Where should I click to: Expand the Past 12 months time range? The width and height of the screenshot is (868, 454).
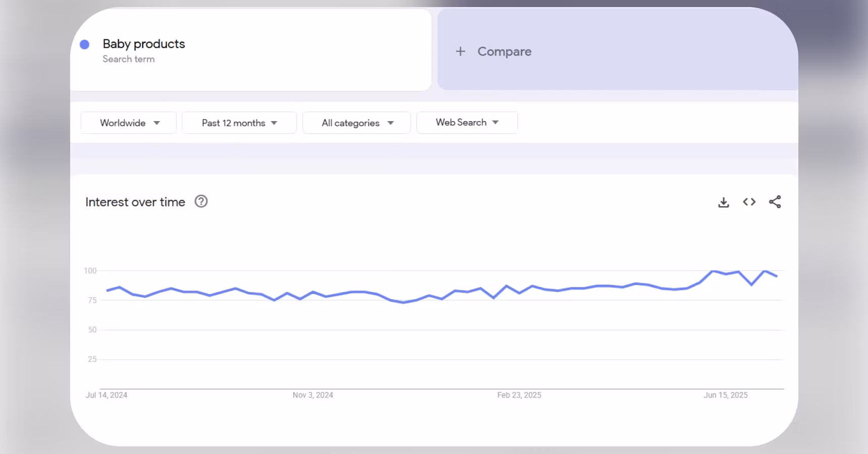coord(239,123)
